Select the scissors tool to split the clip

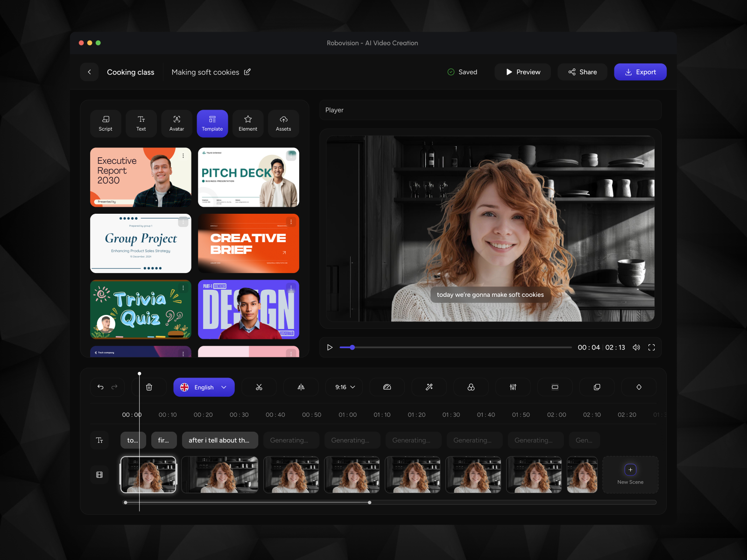click(259, 387)
